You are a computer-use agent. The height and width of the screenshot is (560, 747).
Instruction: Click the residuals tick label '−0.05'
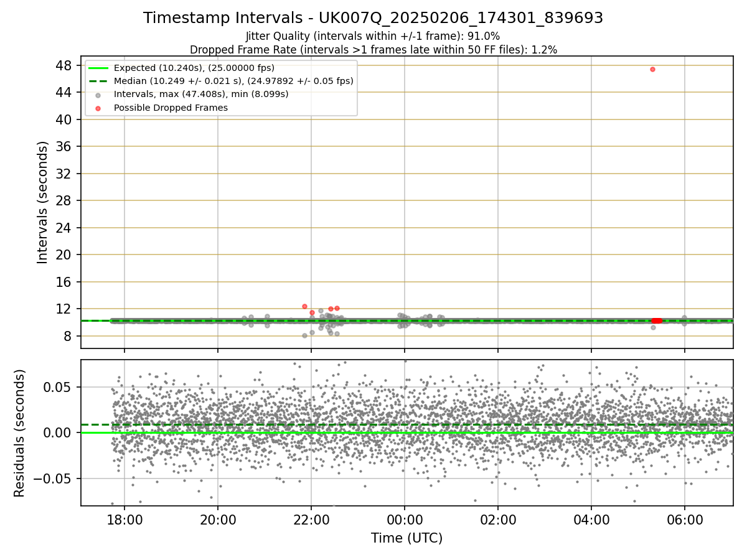pyautogui.click(x=53, y=478)
